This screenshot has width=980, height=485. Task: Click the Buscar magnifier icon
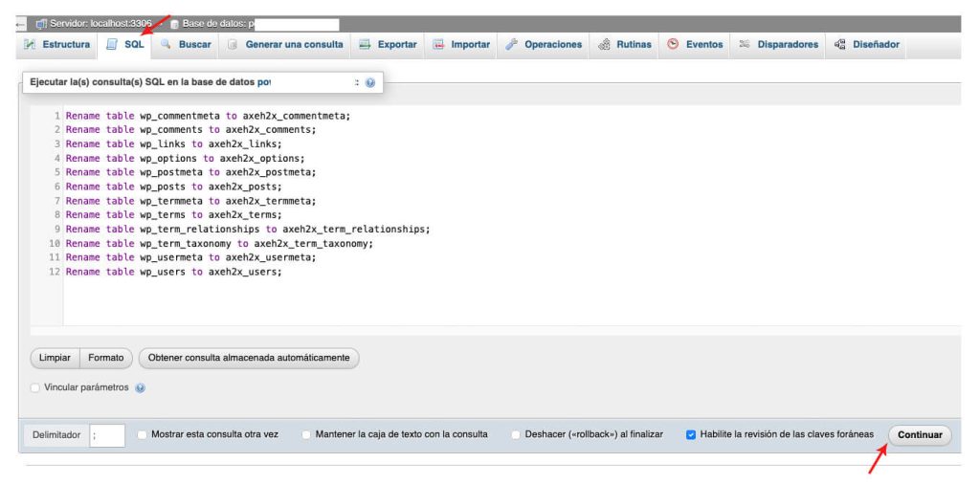(x=166, y=44)
